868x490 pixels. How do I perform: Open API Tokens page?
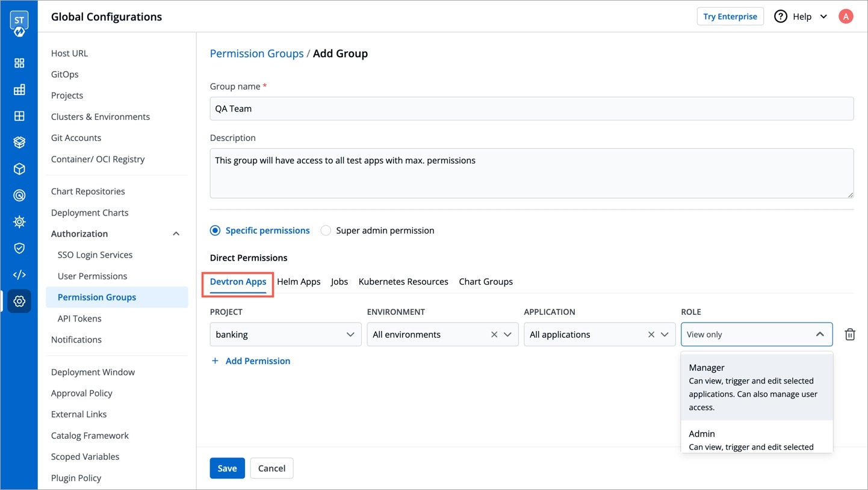click(x=79, y=318)
